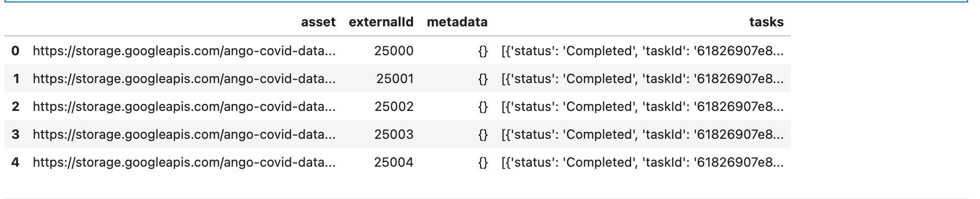Click the metadata column header
The height and width of the screenshot is (199, 980).
click(x=457, y=22)
